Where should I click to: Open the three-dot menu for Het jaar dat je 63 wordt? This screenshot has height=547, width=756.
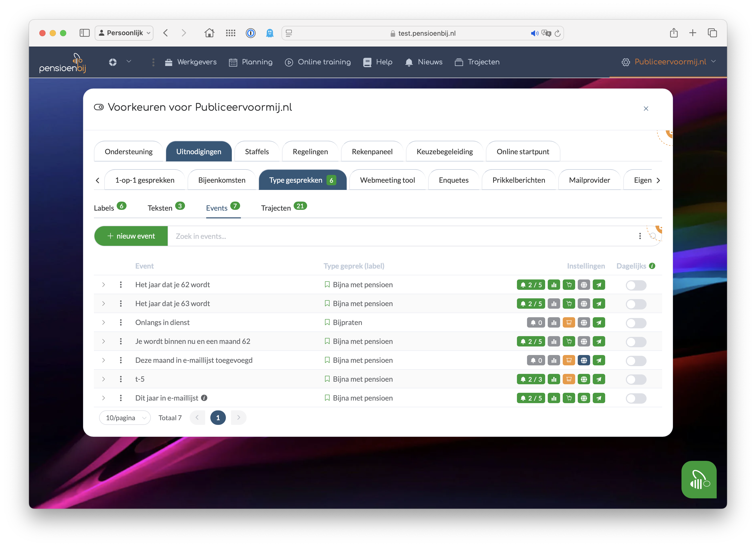(121, 304)
